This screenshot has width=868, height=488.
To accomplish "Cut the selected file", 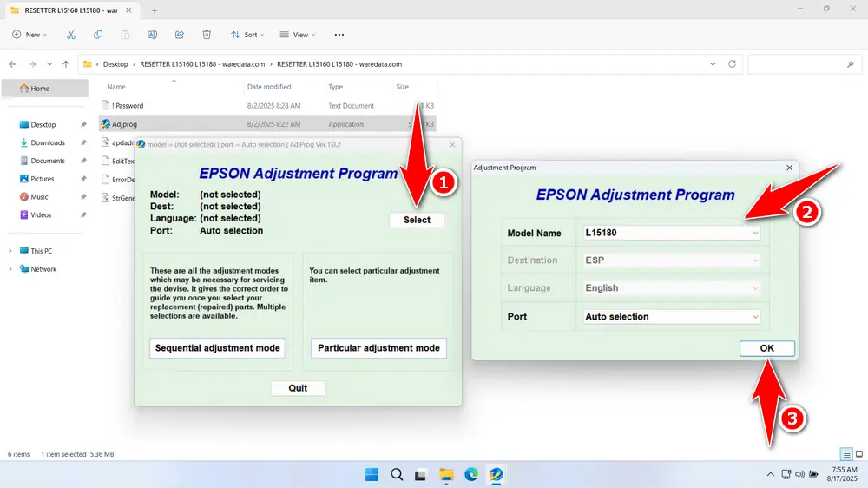I will coord(71,35).
